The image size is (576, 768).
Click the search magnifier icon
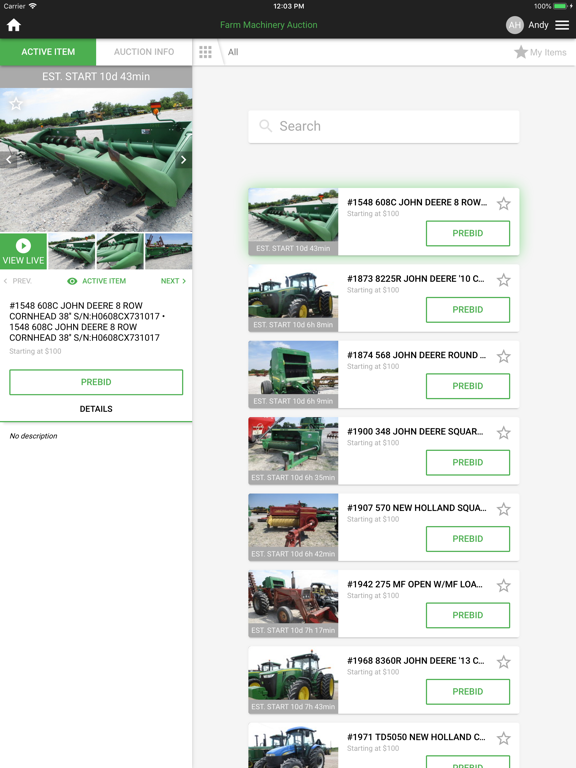pos(265,126)
